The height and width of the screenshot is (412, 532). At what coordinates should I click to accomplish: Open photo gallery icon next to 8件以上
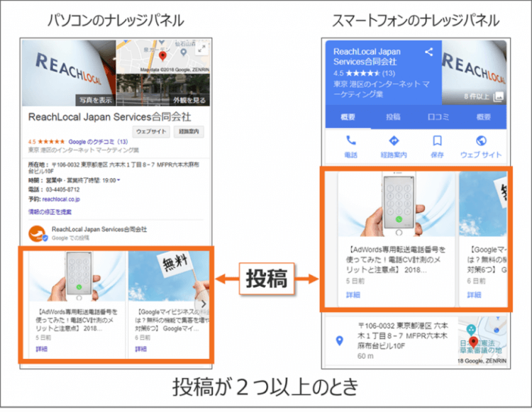tap(499, 96)
